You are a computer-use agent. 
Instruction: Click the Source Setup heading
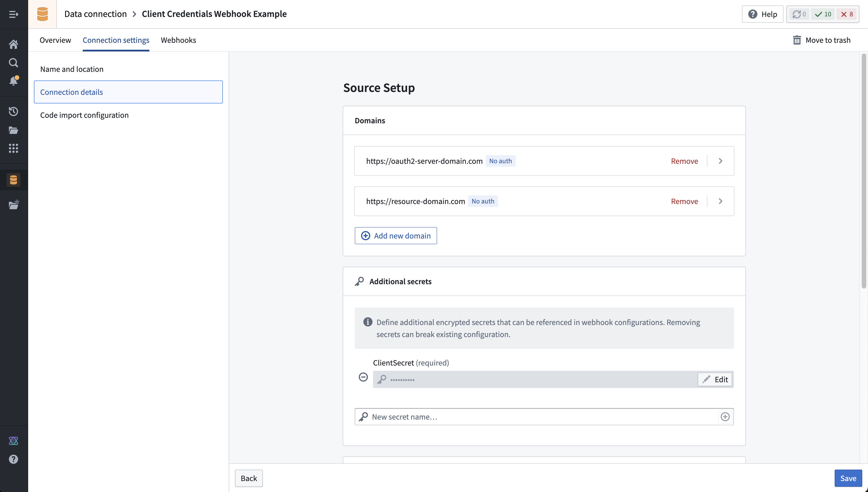click(379, 88)
